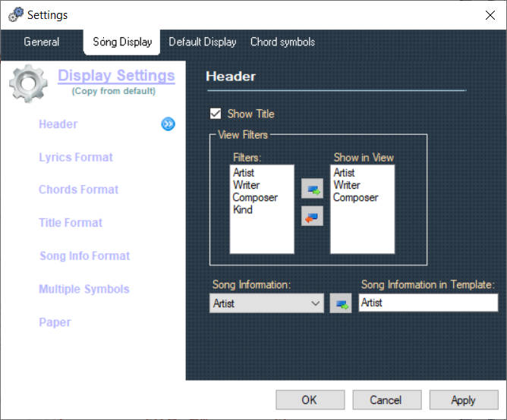Click the Display Settings heading link
Screen dimensions: 507x420
[116, 76]
